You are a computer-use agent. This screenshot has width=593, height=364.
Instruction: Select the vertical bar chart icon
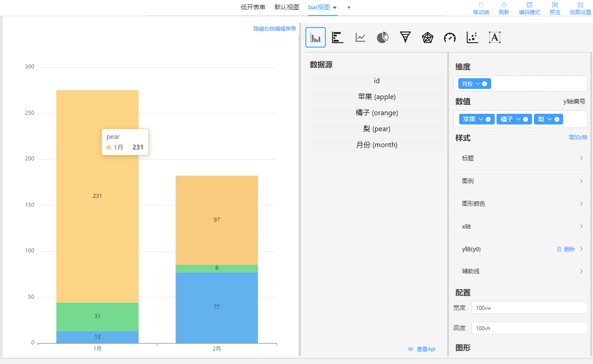pos(316,37)
